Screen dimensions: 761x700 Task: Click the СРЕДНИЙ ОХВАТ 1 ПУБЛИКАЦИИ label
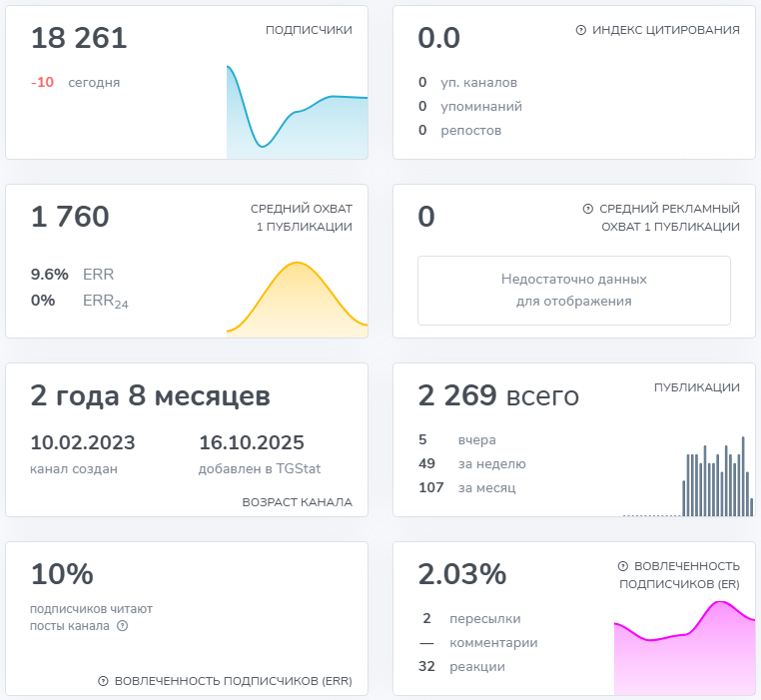click(x=301, y=218)
